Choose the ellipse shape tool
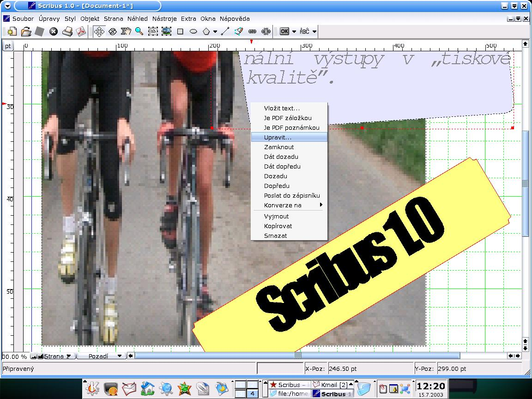 (x=193, y=31)
